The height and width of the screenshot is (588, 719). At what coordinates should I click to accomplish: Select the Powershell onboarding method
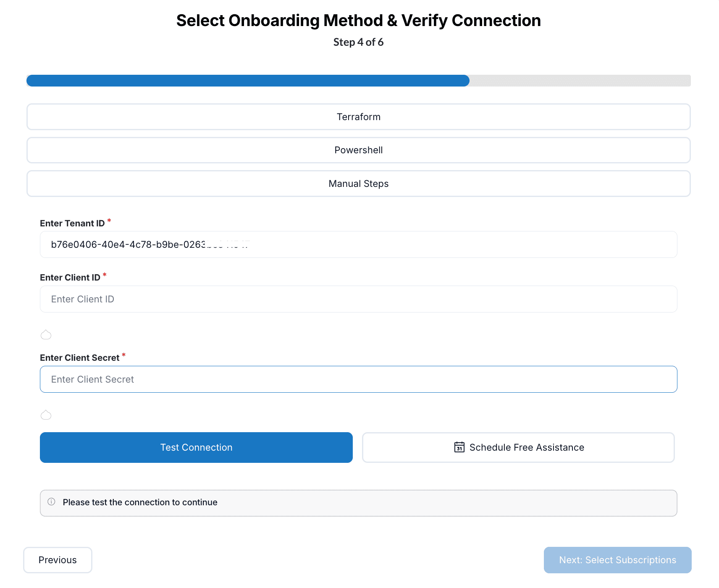pos(358,150)
